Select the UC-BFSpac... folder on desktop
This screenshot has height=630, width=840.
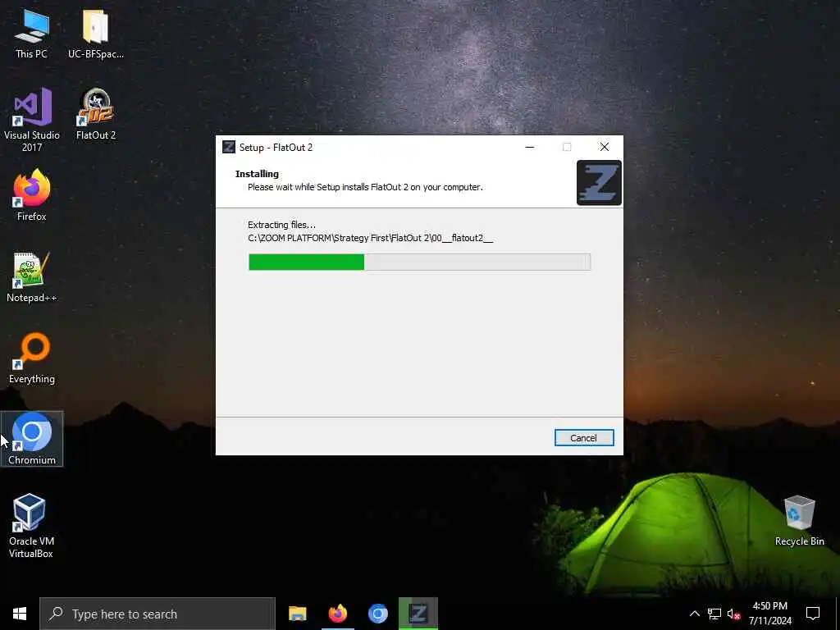(96, 34)
